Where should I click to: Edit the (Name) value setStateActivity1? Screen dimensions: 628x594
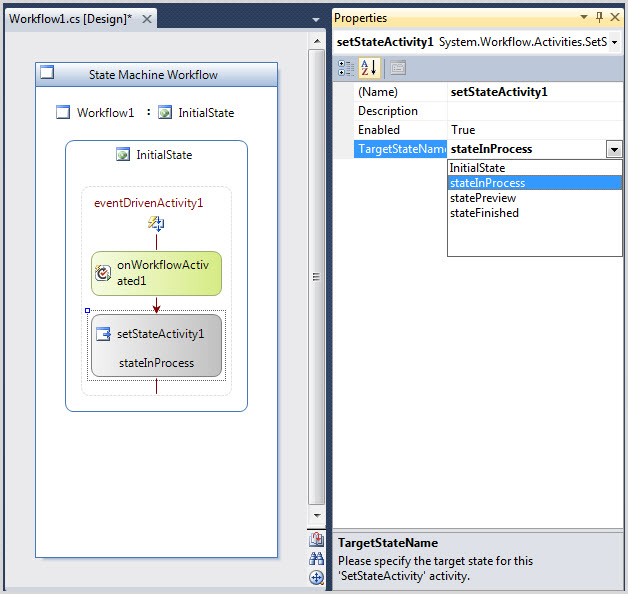[535, 92]
